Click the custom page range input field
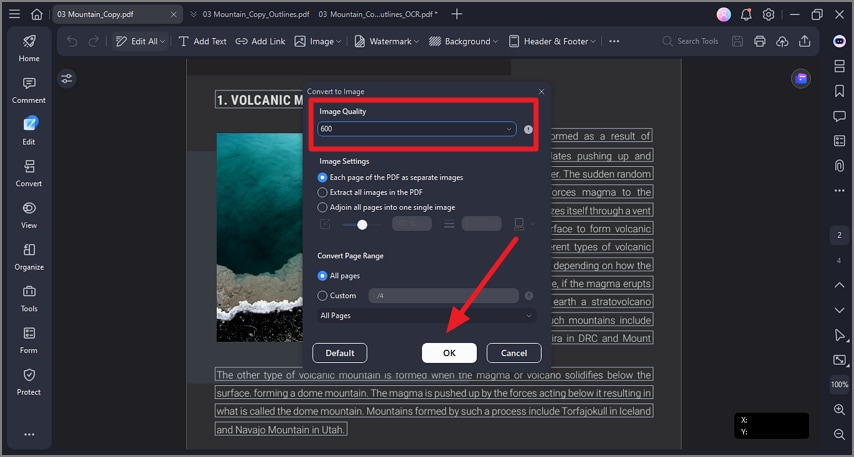854x457 pixels. [x=444, y=296]
